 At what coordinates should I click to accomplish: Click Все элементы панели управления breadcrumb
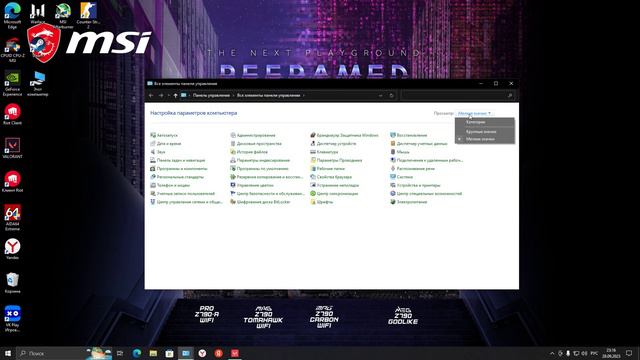pyautogui.click(x=268, y=96)
